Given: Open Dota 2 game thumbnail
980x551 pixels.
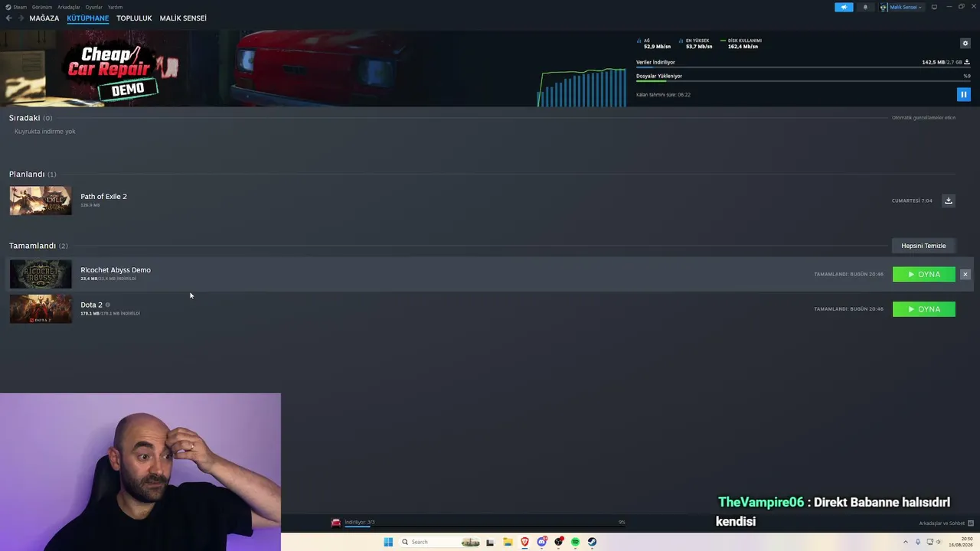Looking at the screenshot, I should 41,309.
